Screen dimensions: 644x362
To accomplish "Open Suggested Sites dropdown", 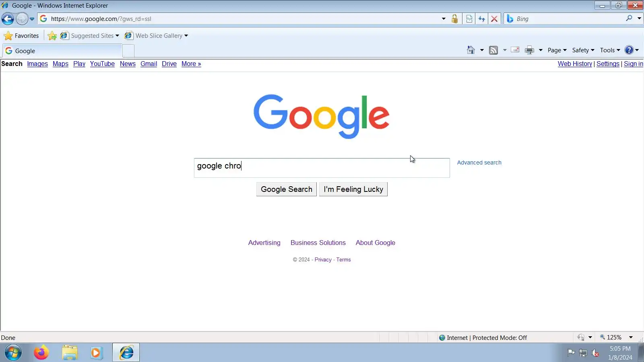I will click(x=90, y=35).
